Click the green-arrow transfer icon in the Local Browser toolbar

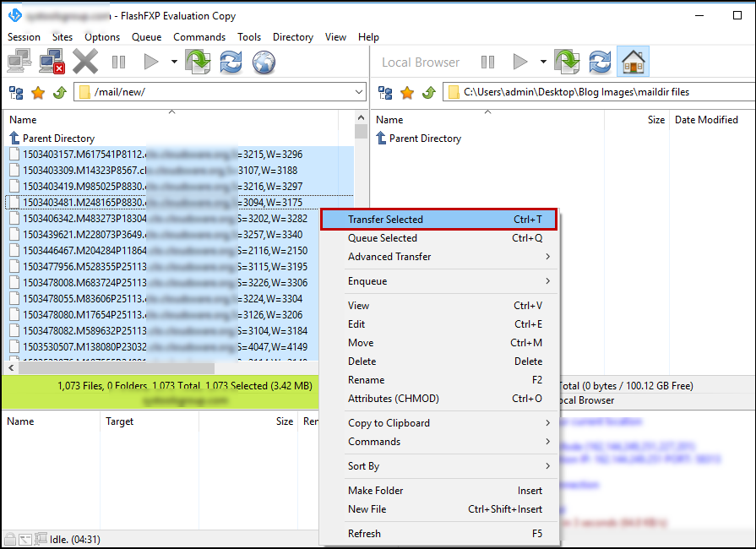[567, 62]
